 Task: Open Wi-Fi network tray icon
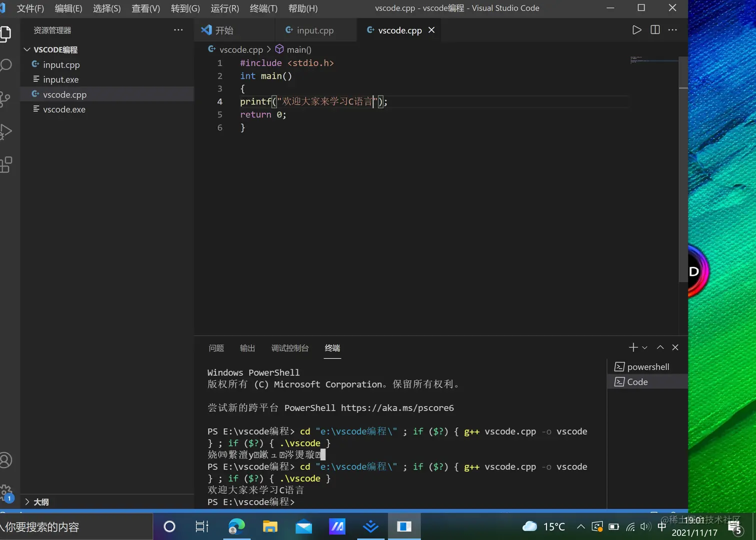pyautogui.click(x=630, y=527)
